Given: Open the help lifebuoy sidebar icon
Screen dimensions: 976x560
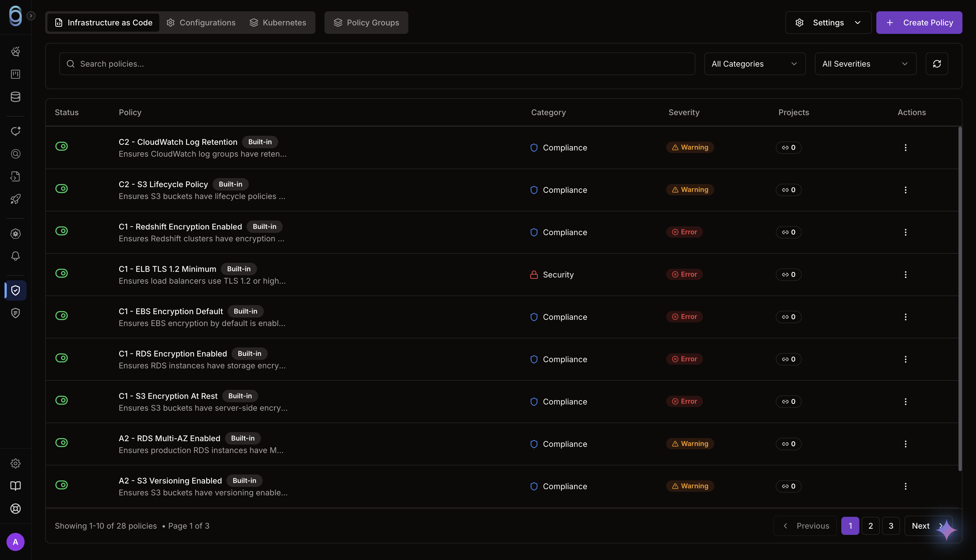Looking at the screenshot, I should click(x=15, y=508).
